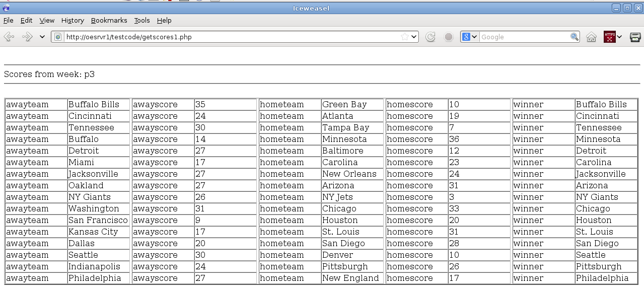Click away team 'Tennessee' cell
This screenshot has height=296, width=644.
(x=99, y=127)
